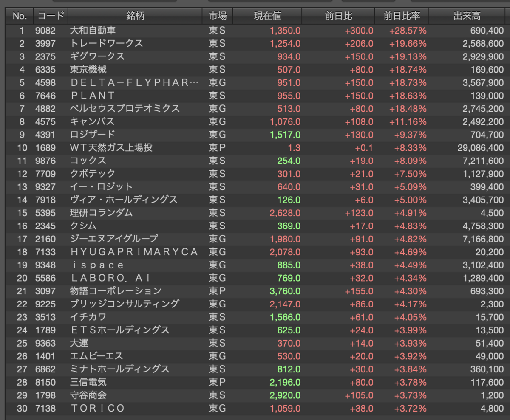Open the ギグワークス stock entry
510x420 pixels.
pyautogui.click(x=97, y=56)
